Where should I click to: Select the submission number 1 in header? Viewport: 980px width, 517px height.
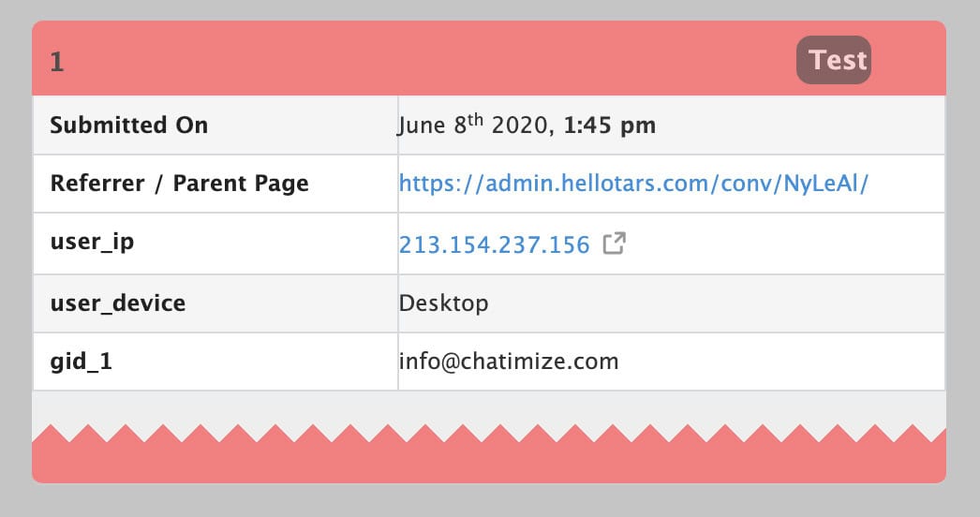(x=57, y=62)
